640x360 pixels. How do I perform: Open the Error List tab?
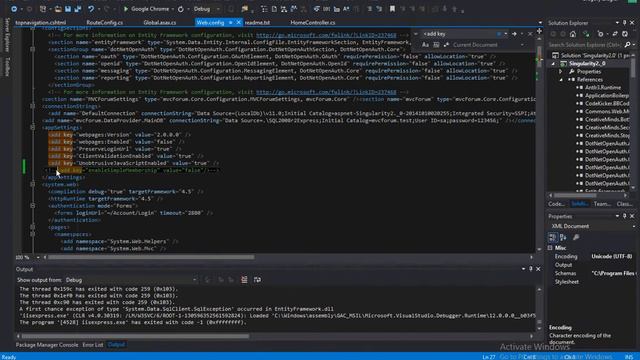pyautogui.click(x=93, y=345)
